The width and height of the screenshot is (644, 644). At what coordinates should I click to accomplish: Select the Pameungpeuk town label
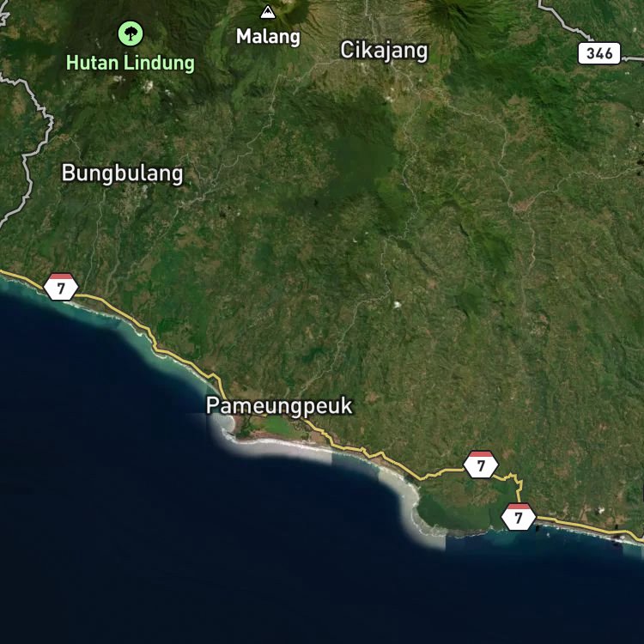pyautogui.click(x=279, y=406)
